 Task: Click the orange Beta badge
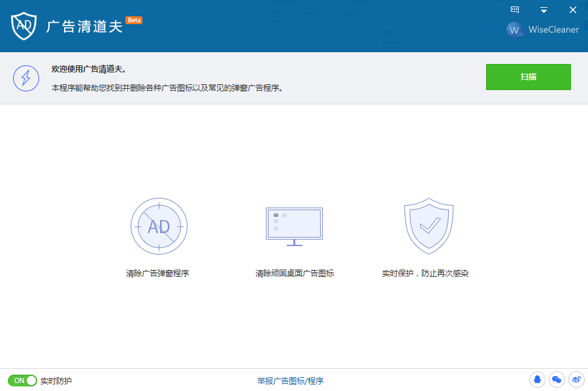[x=134, y=20]
